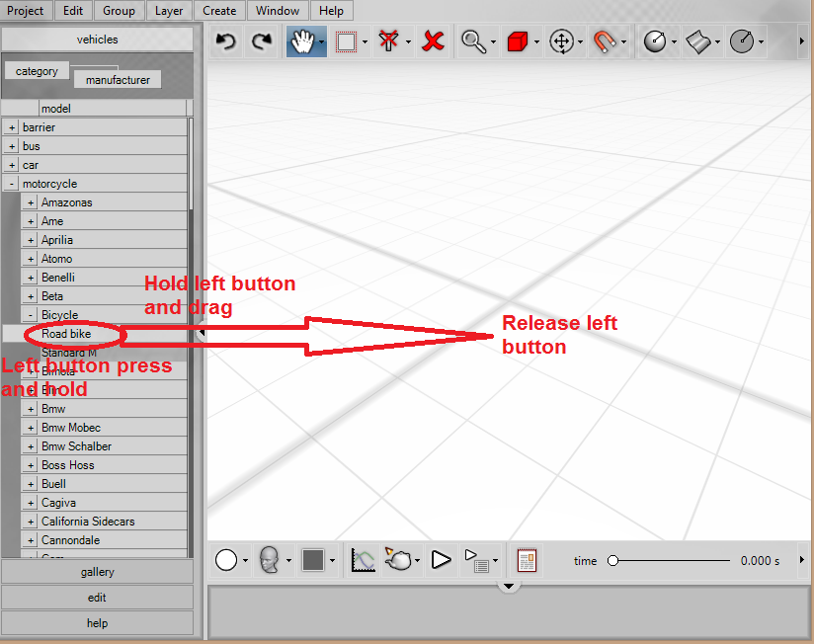Screen dimensions: 814x644
Task: Click the magnifier zoom tool
Action: coord(473,41)
